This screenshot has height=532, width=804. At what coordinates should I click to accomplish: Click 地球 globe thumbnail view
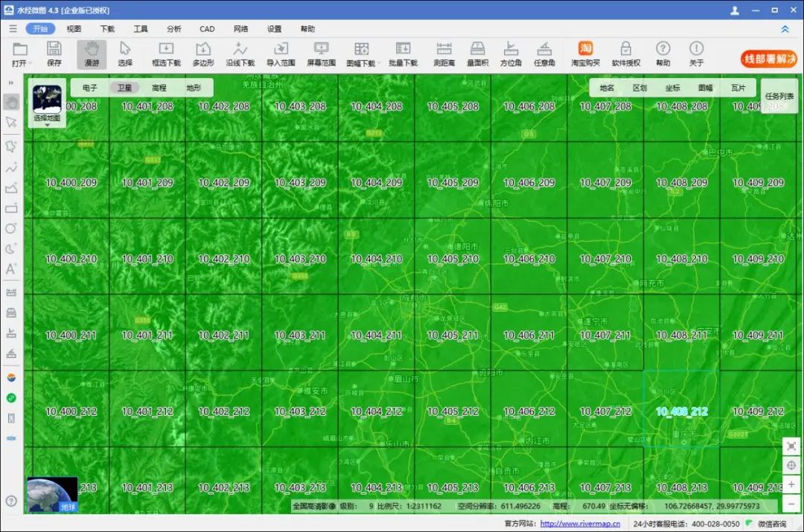click(x=52, y=494)
